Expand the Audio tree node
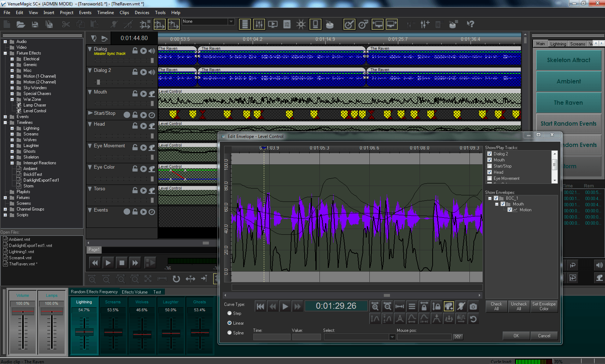 (x=5, y=42)
